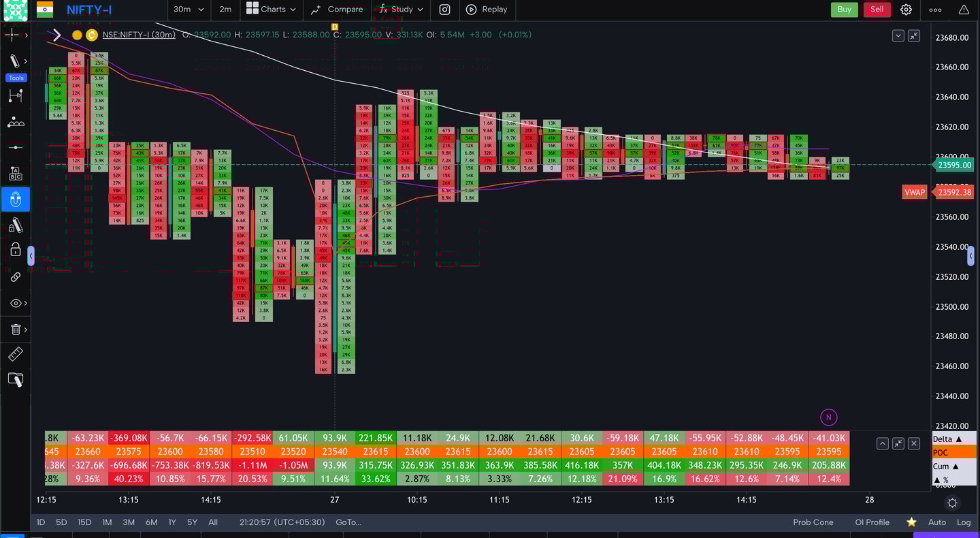
Task: Select the 6M range tab
Action: point(151,522)
